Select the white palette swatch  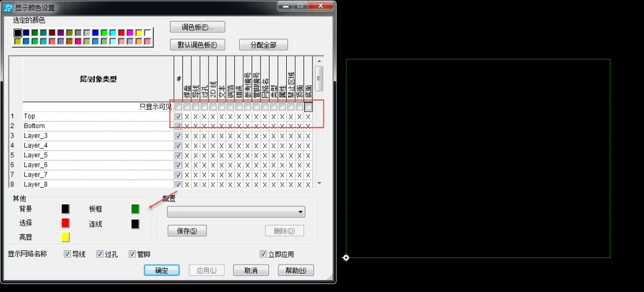(x=147, y=32)
